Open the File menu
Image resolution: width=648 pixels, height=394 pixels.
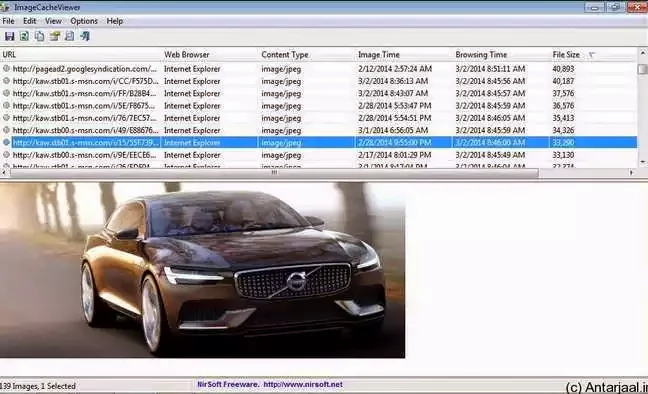(x=8, y=21)
